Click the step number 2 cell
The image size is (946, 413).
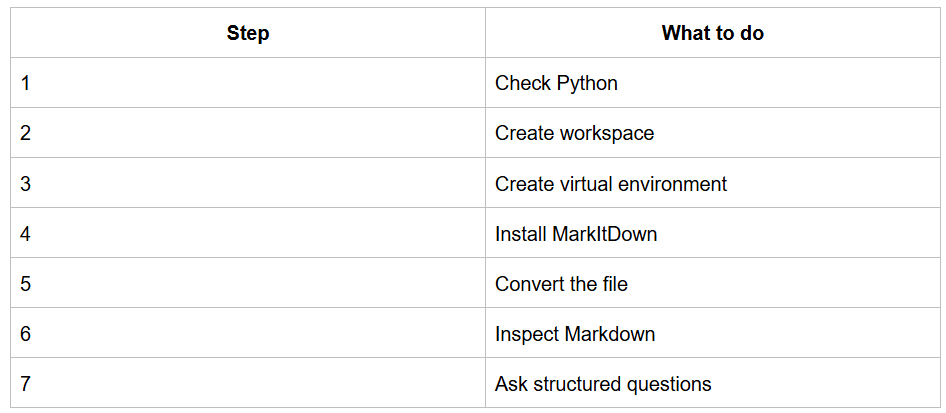[248, 133]
